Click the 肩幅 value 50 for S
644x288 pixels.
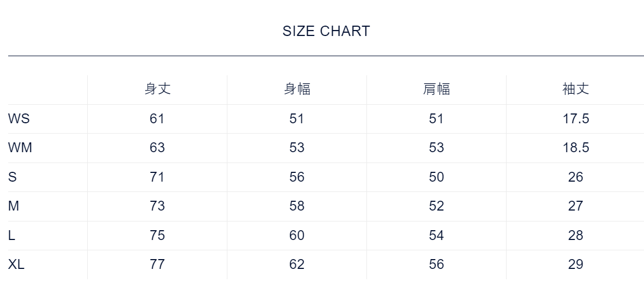[x=436, y=177]
